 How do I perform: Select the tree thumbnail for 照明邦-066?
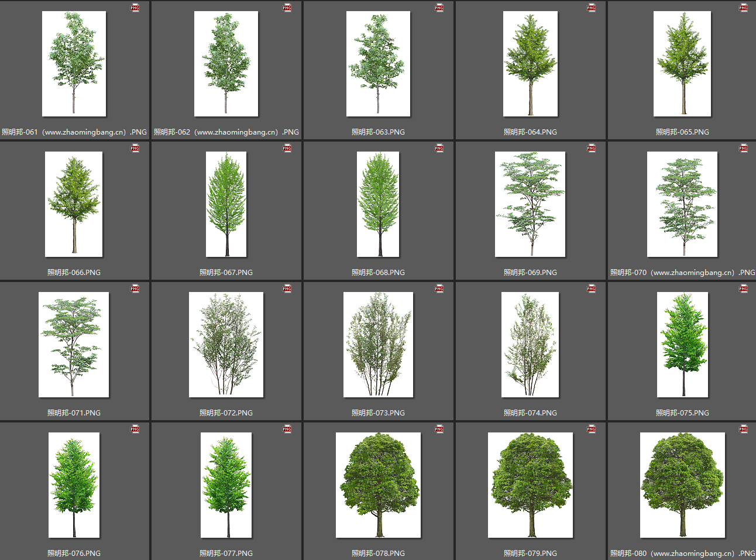coord(74,204)
